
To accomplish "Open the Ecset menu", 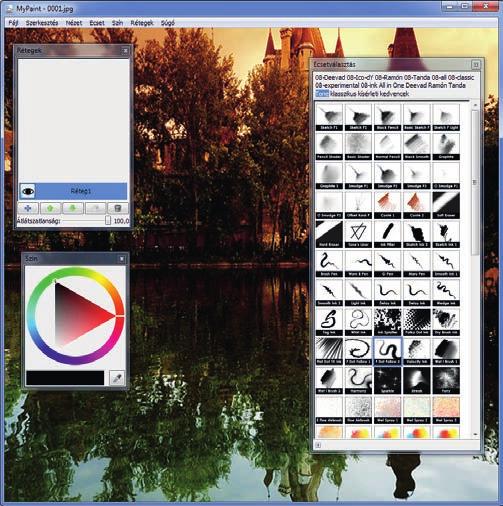I will point(97,23).
